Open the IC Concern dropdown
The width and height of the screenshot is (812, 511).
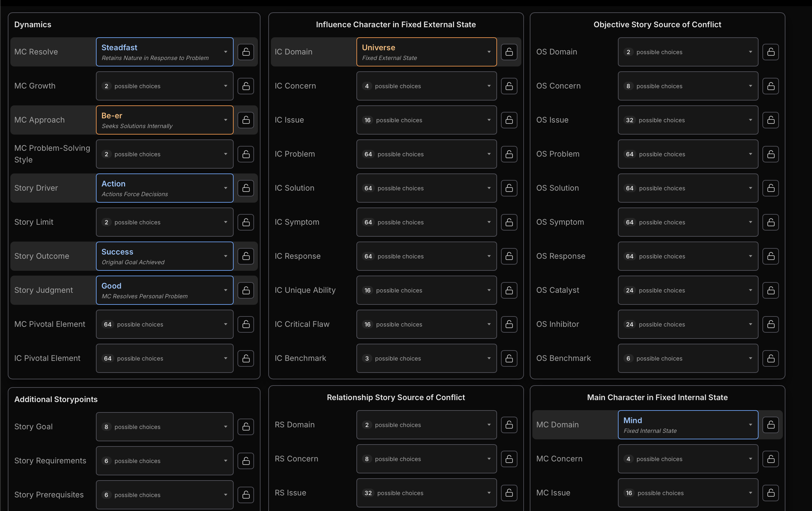point(426,86)
